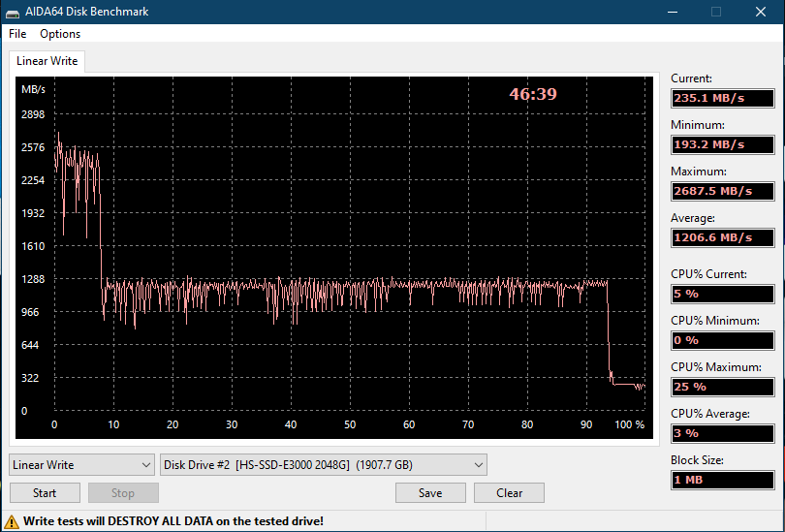Clear the benchmark graph

(x=509, y=493)
